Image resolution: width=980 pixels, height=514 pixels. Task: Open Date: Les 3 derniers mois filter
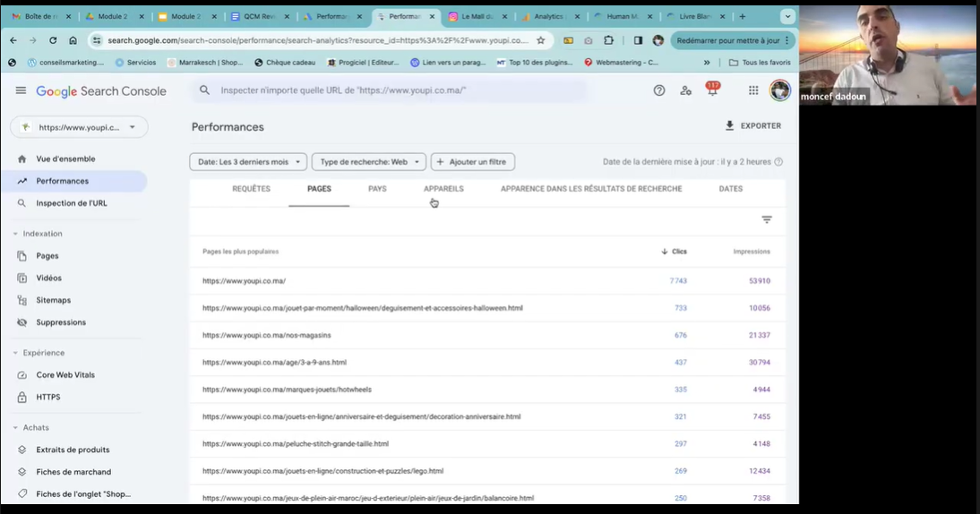(x=248, y=162)
